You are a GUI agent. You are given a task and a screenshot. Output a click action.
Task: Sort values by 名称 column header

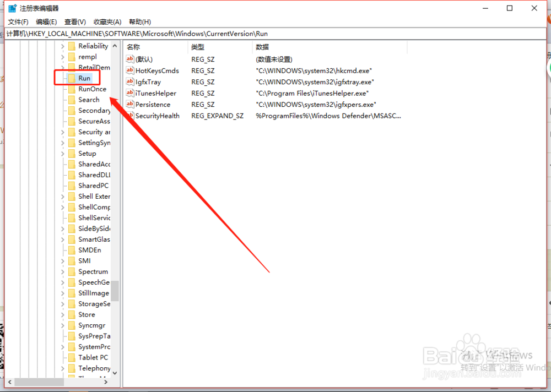156,47
